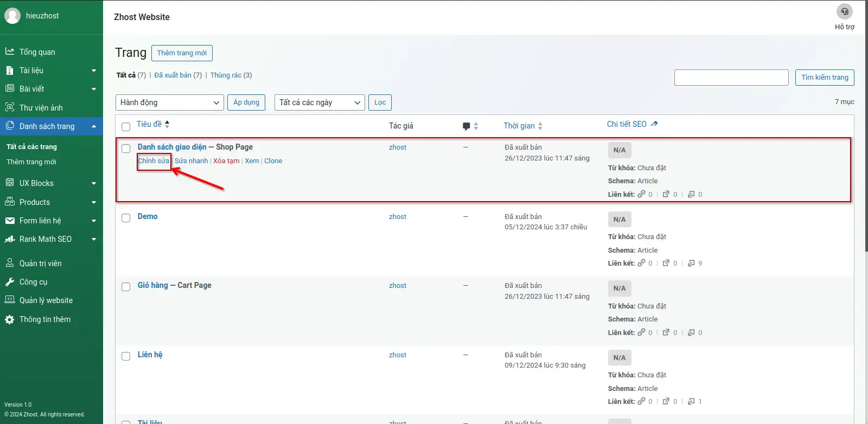Open the Tất cả các ngày date filter
The height and width of the screenshot is (424, 868).
click(x=320, y=102)
